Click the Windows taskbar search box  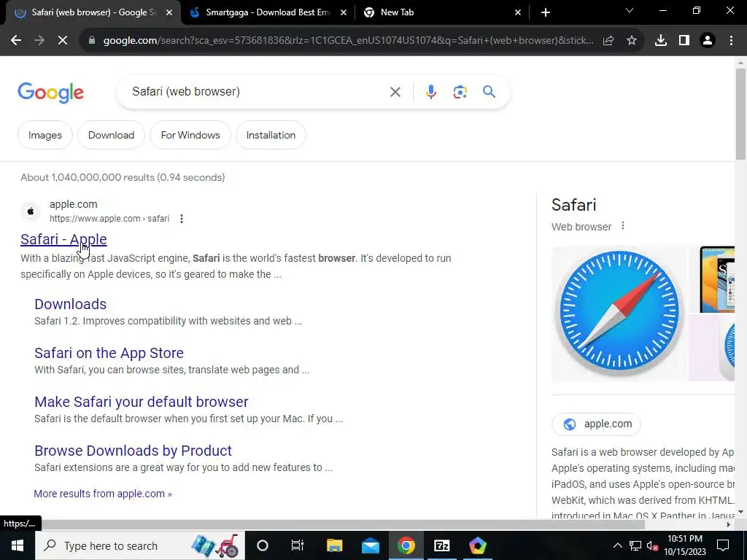coord(139,545)
